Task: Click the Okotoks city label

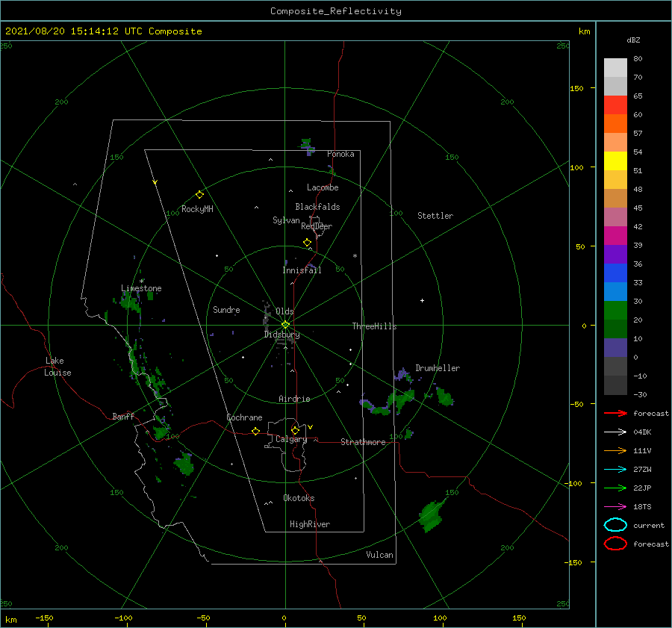Action: [x=299, y=498]
